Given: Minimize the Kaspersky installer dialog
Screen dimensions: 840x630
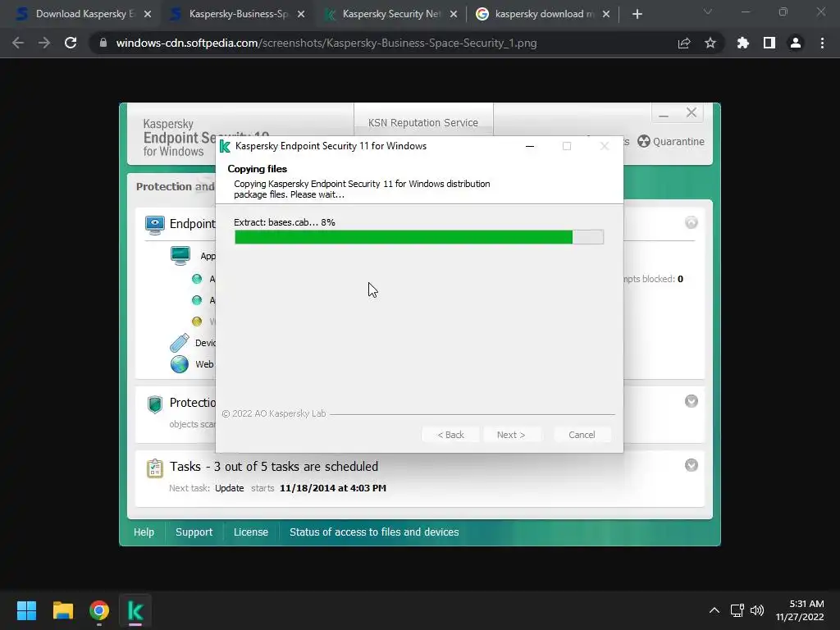Looking at the screenshot, I should click(530, 146).
